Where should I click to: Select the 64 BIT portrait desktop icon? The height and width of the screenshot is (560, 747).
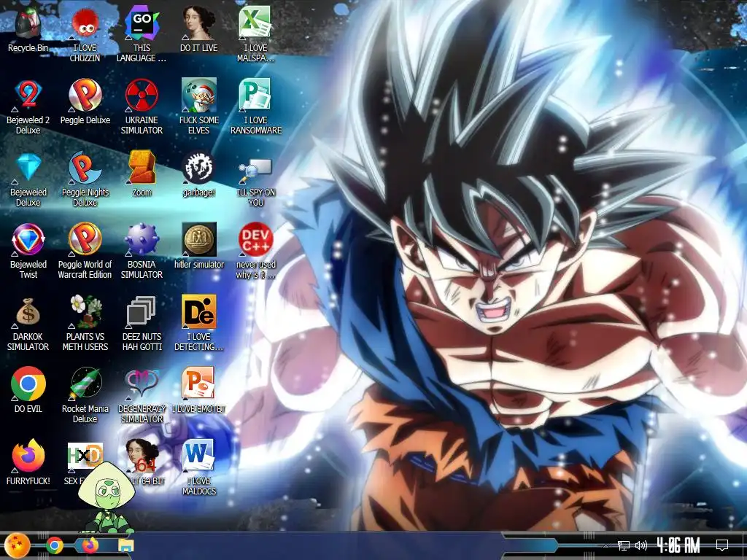coord(142,456)
